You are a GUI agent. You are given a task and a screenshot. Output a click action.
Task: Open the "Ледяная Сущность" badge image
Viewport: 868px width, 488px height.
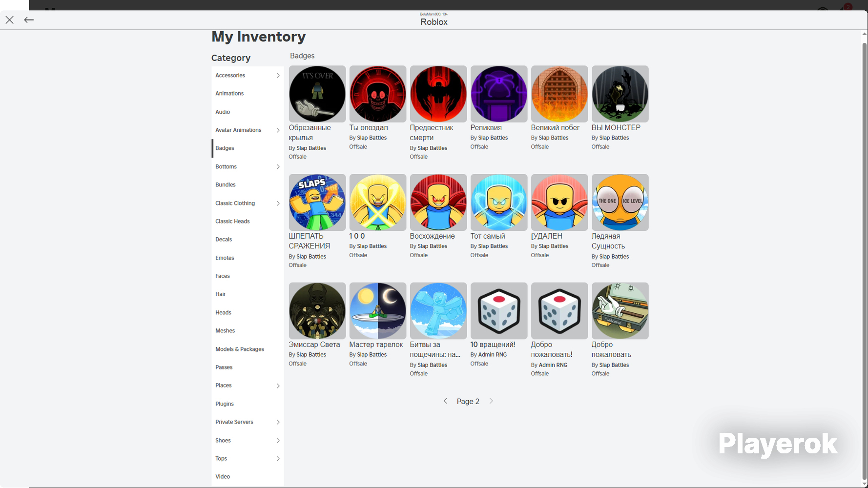tap(620, 203)
